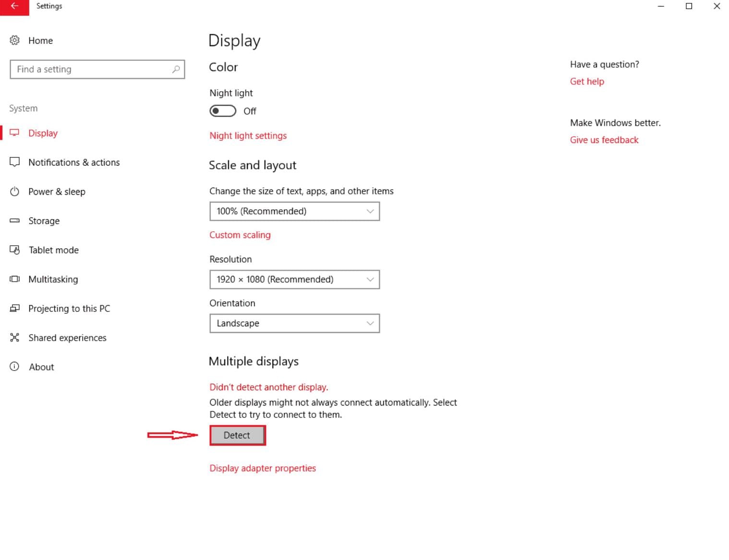Open Multitasking settings
Viewport: 729px width, 560px height.
(53, 279)
